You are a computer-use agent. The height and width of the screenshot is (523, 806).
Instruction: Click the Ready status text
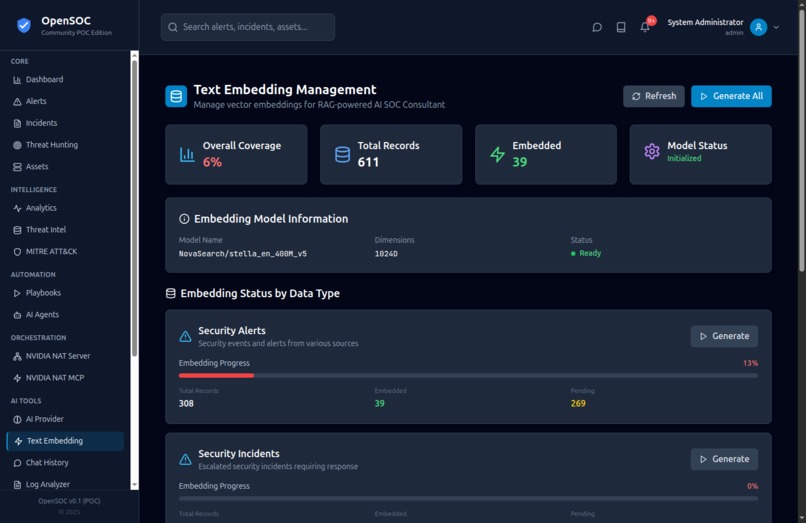point(590,254)
